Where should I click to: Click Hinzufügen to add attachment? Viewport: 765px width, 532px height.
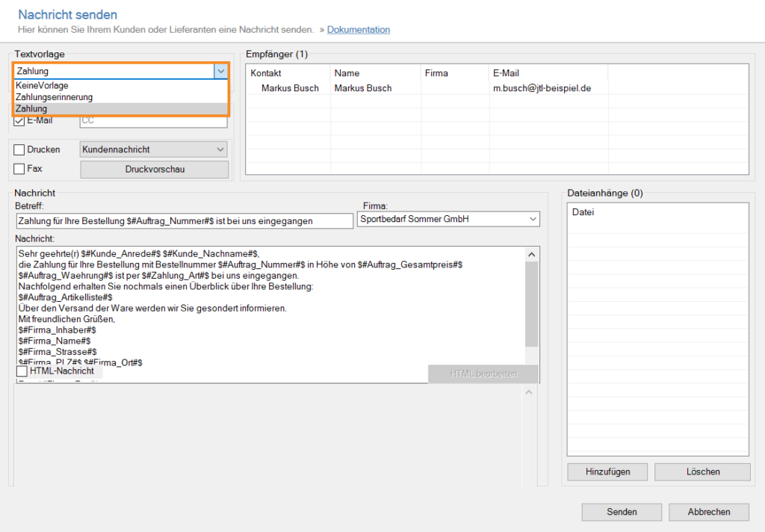[x=607, y=472]
